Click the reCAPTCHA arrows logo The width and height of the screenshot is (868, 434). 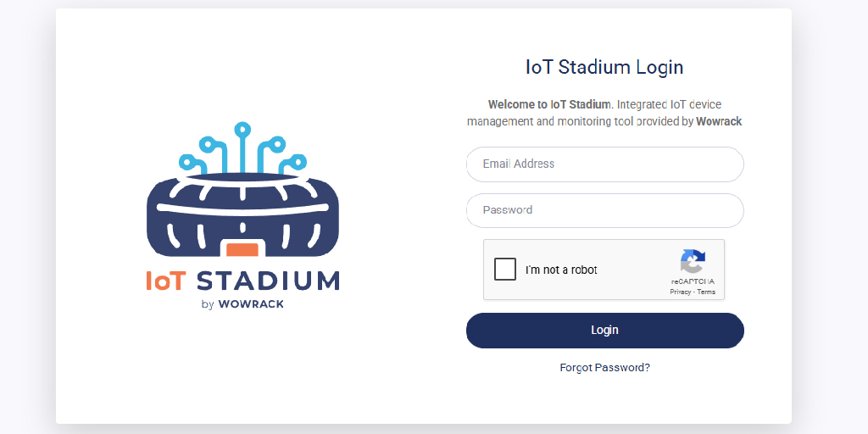(693, 262)
